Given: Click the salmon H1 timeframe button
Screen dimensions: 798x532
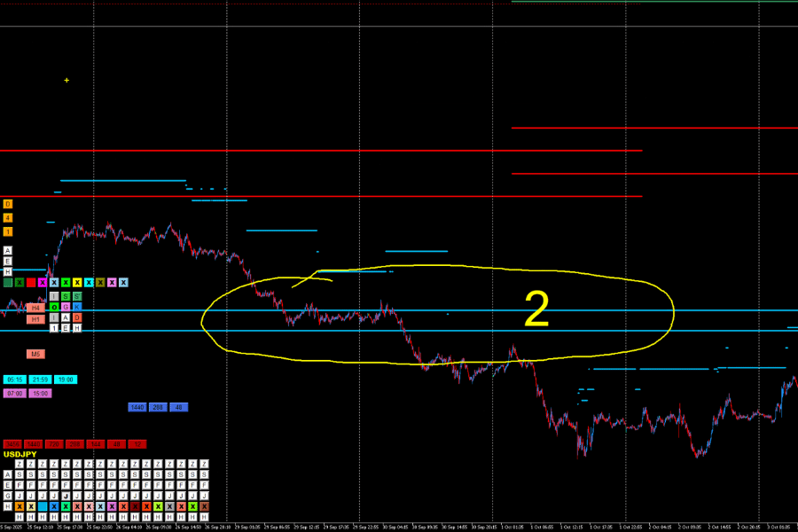Looking at the screenshot, I should 35,319.
